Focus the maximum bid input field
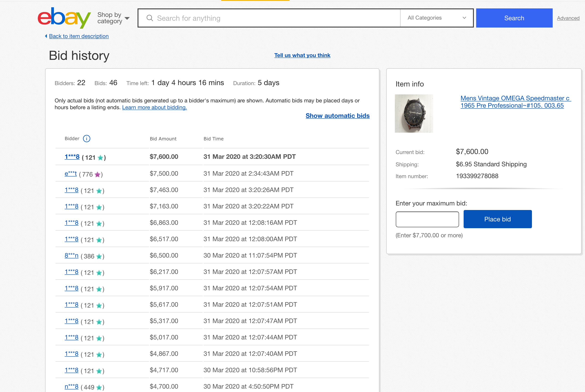This screenshot has height=392, width=585. [427, 219]
